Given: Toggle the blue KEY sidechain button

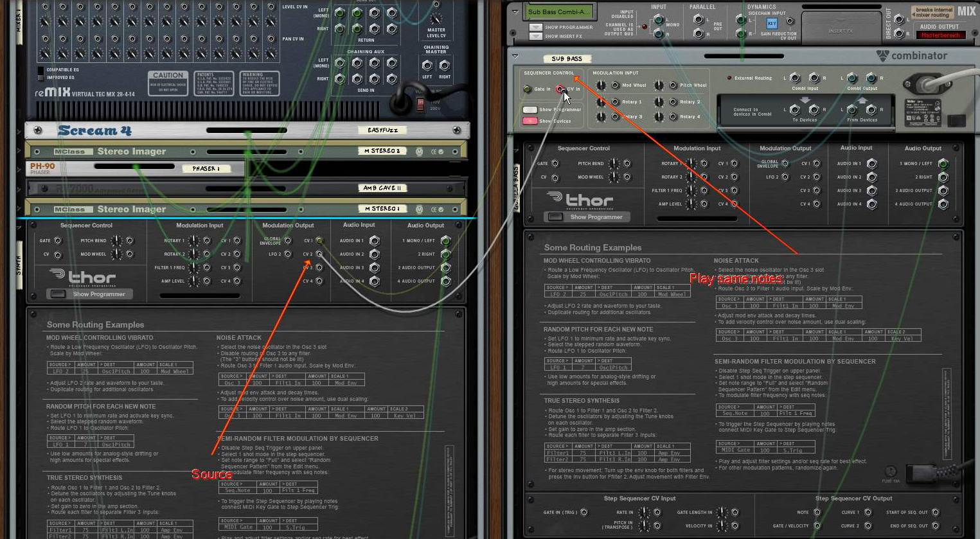Looking at the screenshot, I should pyautogui.click(x=772, y=23).
